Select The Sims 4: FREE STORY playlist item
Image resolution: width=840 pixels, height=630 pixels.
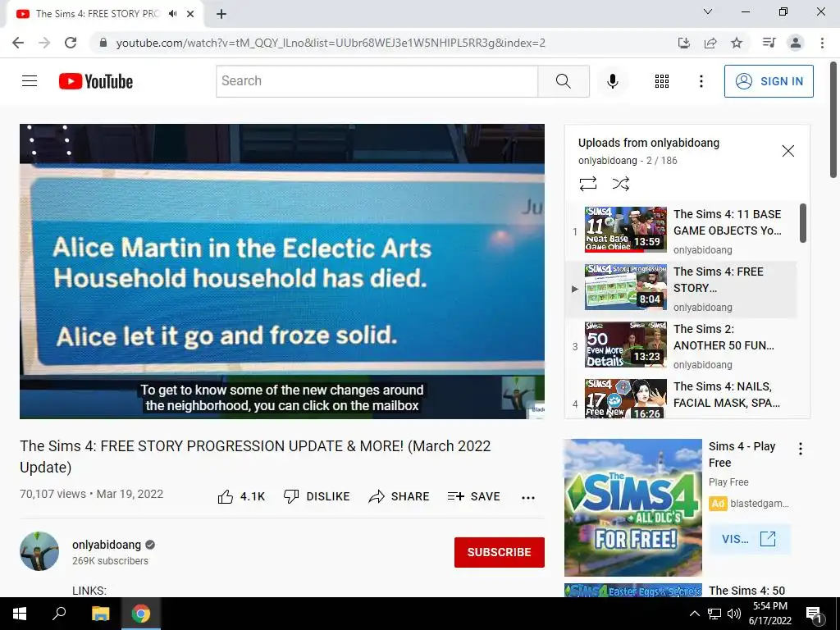pos(680,289)
